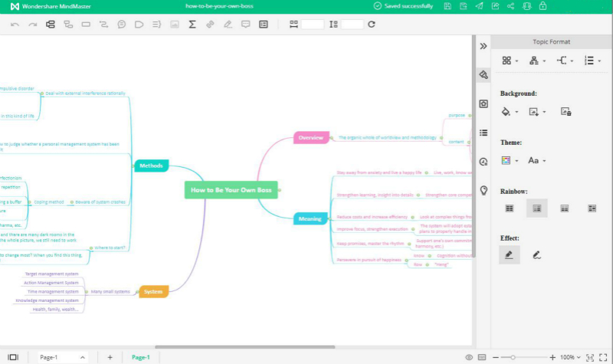
Task: Enable the hand-drawn sketch Effect option
Action: [x=537, y=255]
